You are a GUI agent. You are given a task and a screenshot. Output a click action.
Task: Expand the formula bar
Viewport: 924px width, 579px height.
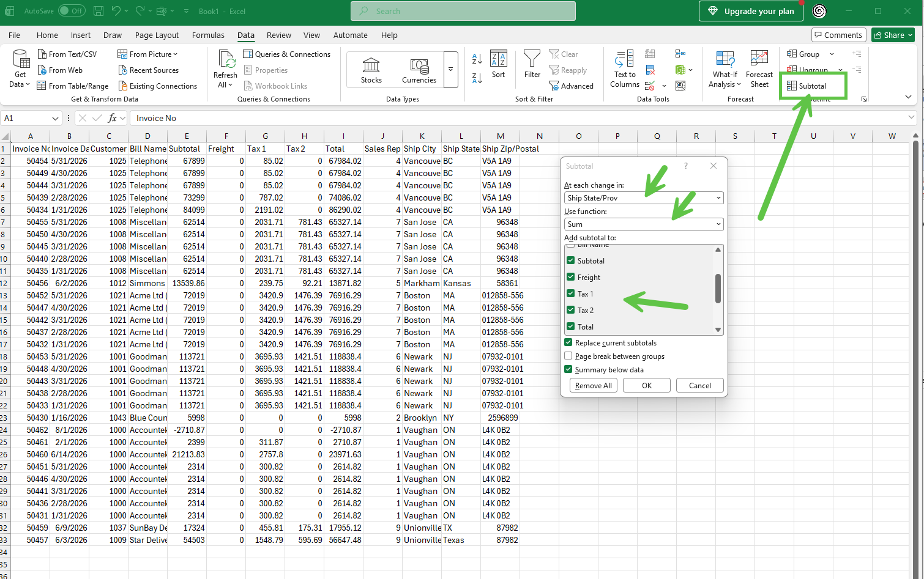[912, 117]
